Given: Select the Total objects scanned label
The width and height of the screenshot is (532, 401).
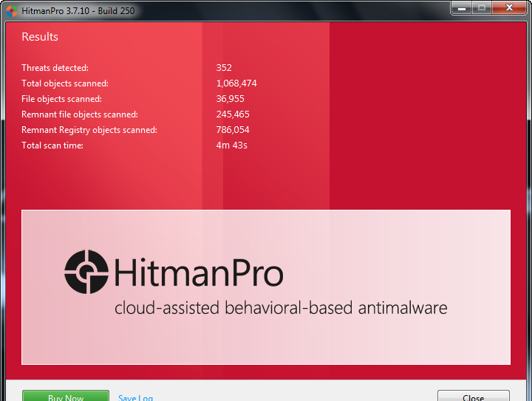Looking at the screenshot, I should [65, 83].
